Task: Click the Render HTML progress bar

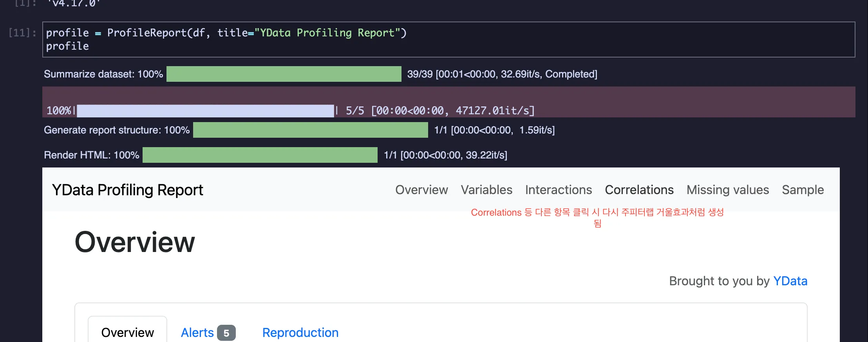Action: click(260, 155)
